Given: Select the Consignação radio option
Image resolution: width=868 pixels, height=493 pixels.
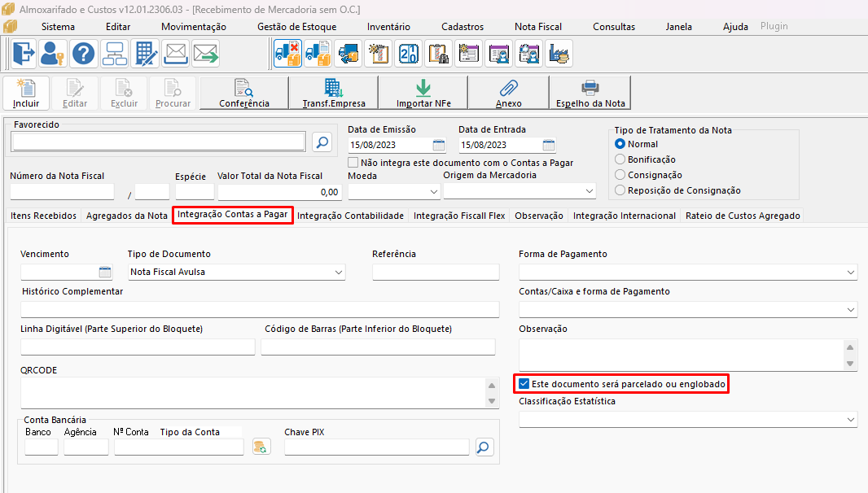Looking at the screenshot, I should tap(620, 175).
